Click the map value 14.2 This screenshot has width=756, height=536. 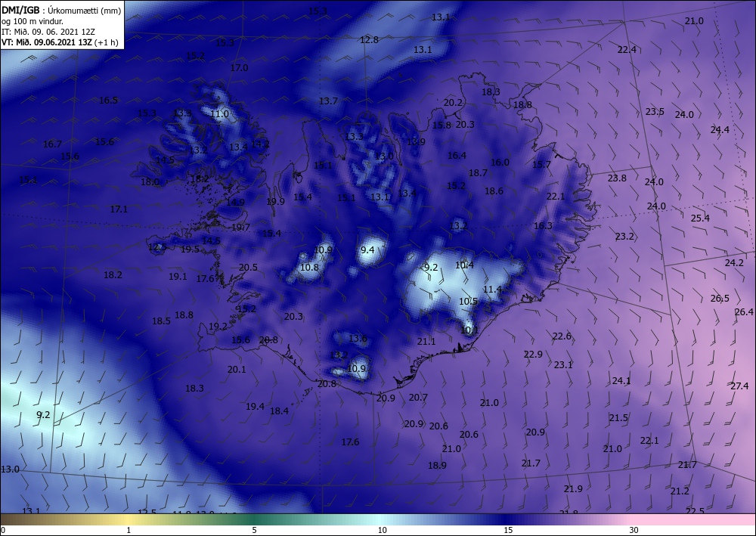[x=260, y=144]
